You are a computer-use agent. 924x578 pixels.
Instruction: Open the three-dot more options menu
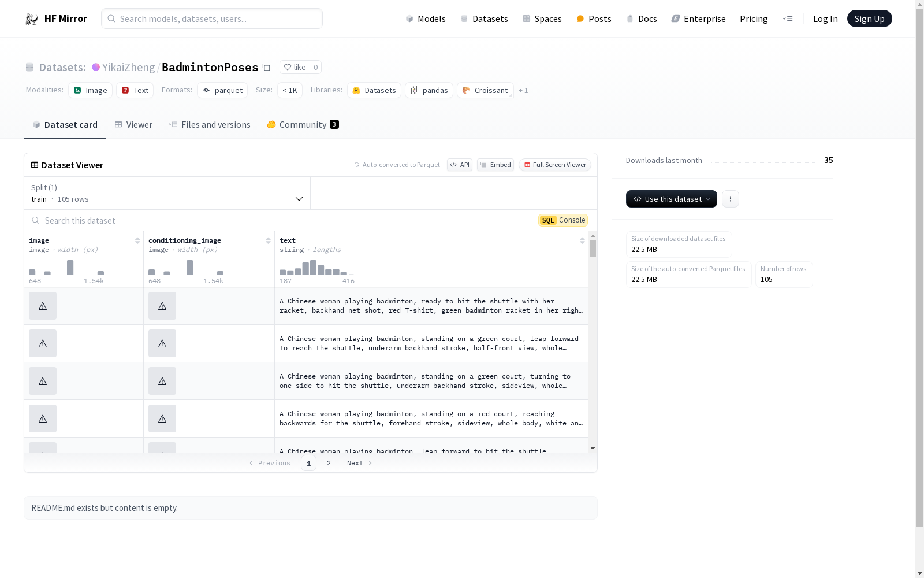730,199
